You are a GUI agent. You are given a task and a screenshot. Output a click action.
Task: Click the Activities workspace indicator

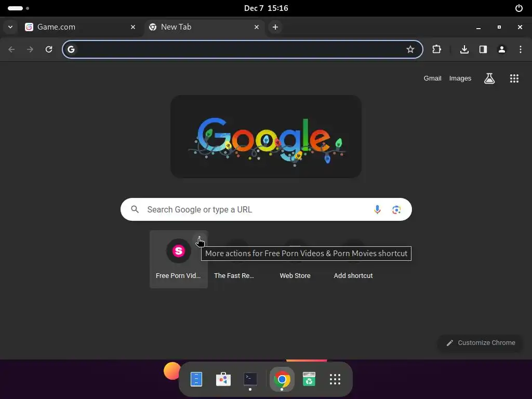[18, 8]
